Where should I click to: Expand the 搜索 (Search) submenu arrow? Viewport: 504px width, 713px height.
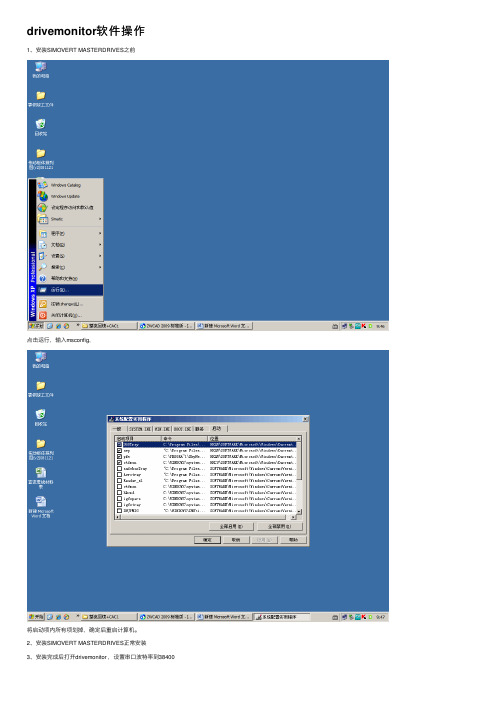pyautogui.click(x=100, y=267)
